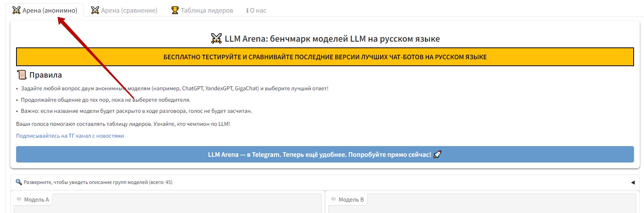644x213 pixels.
Task: Select the Арена (анонимно) tab label
Action: pos(50,10)
